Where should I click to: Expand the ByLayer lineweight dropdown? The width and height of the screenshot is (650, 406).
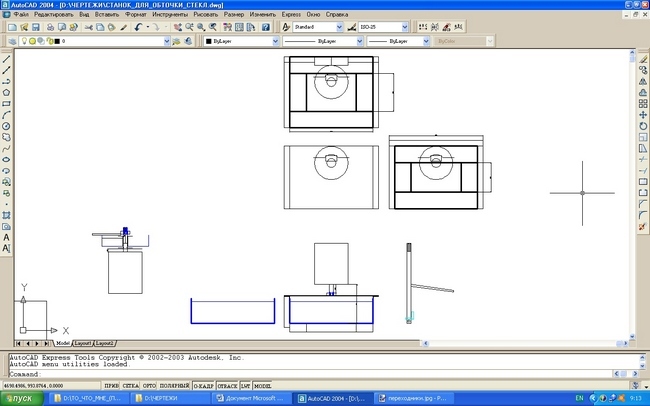426,41
